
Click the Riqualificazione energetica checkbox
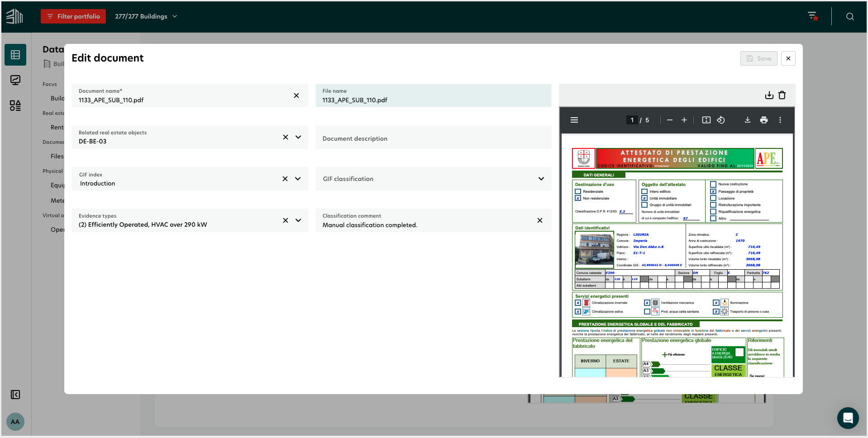[713, 212]
